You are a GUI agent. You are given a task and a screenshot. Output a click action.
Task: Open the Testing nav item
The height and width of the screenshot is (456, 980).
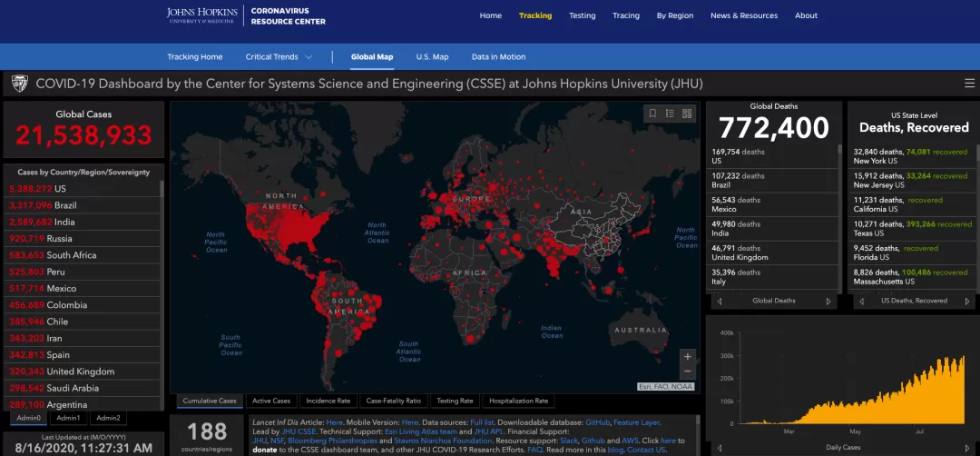pos(583,15)
